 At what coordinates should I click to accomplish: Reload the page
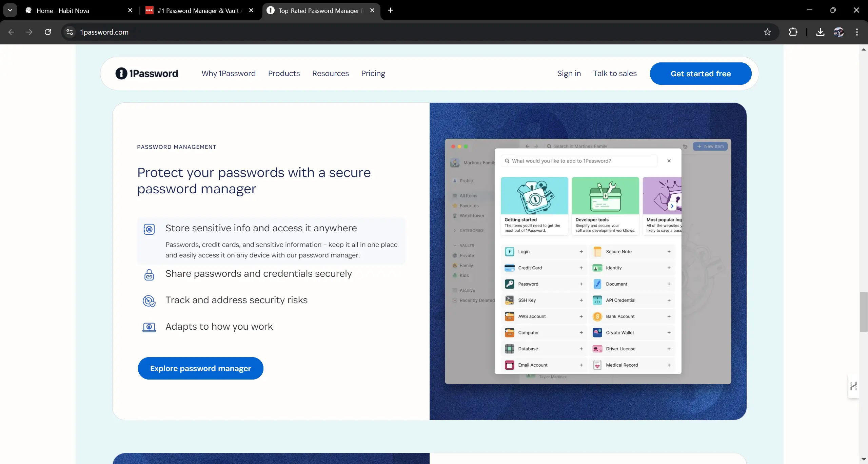48,32
